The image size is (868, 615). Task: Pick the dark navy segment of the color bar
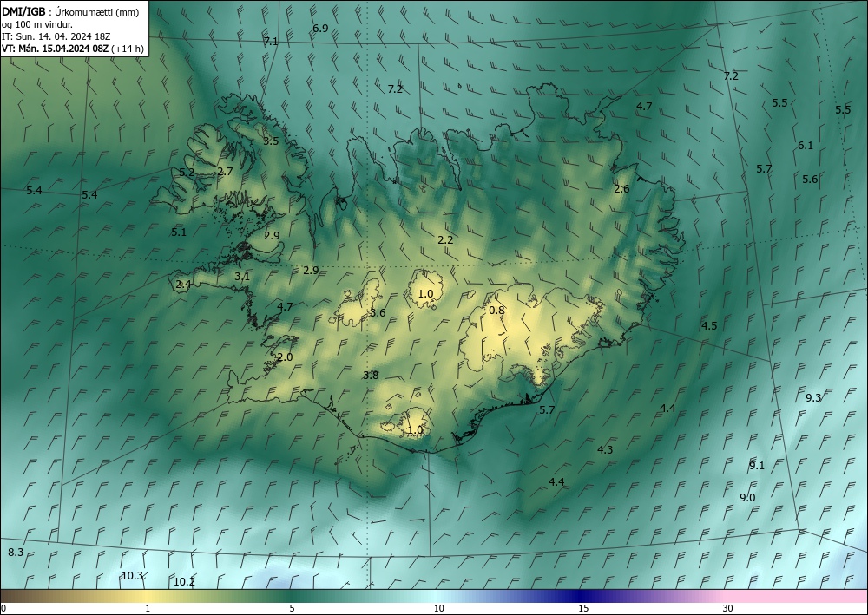(582, 596)
